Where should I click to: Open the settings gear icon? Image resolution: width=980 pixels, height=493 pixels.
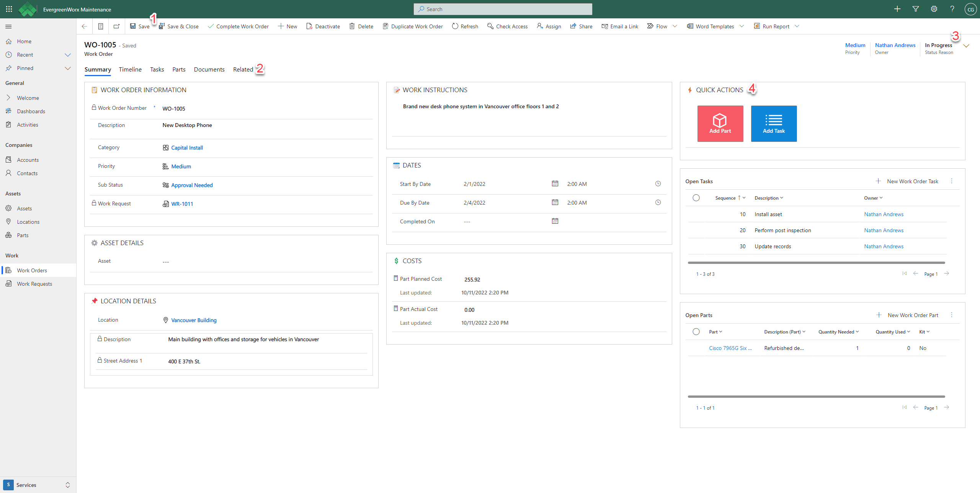pyautogui.click(x=934, y=9)
